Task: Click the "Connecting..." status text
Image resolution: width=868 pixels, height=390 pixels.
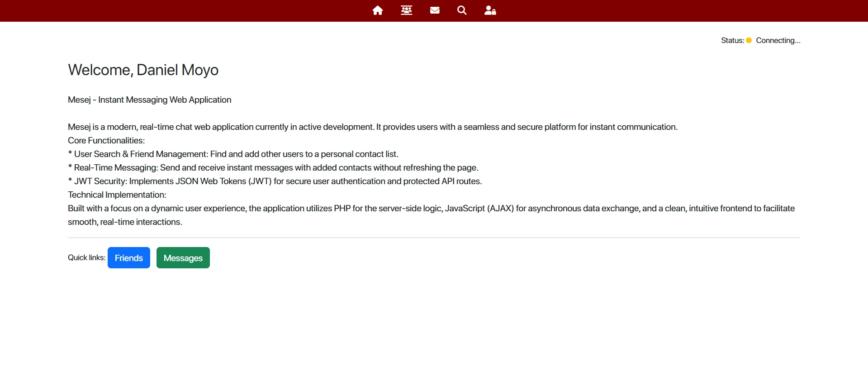Action: 778,40
